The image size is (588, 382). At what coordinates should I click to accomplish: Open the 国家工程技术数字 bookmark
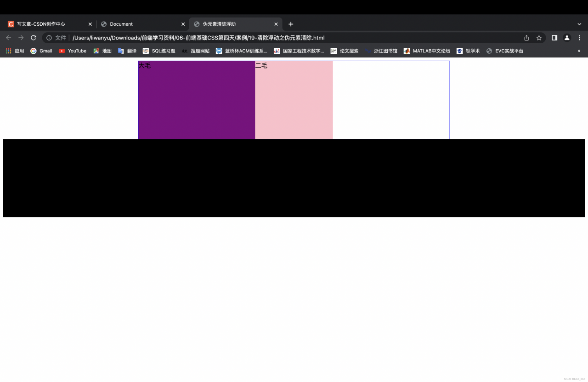(299, 51)
